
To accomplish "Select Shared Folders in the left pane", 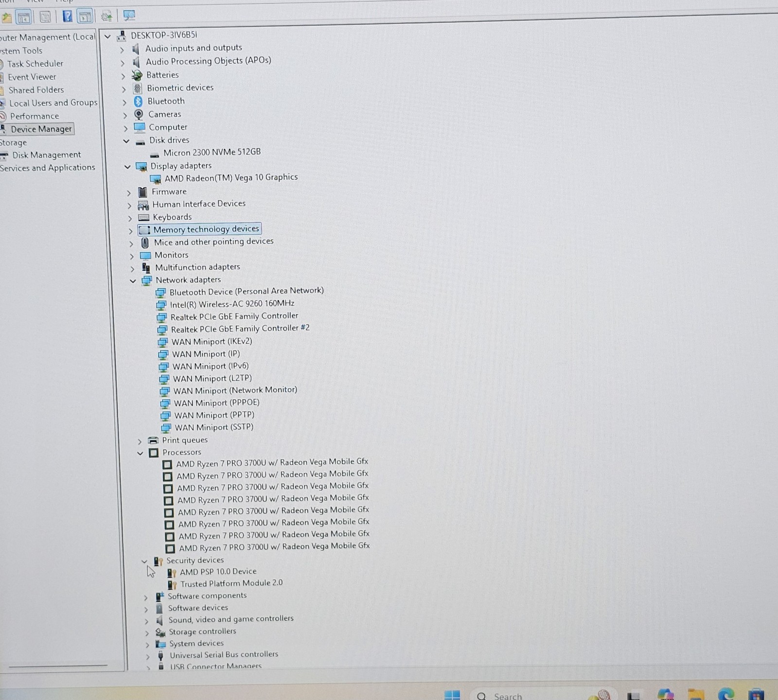I will tap(36, 90).
